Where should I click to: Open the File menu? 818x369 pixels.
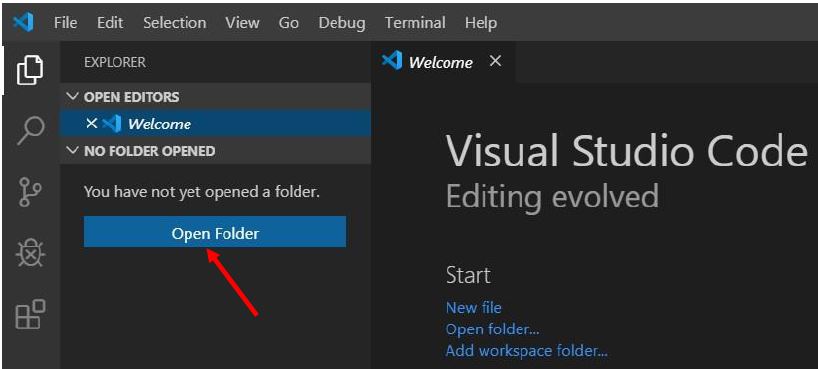[x=65, y=23]
